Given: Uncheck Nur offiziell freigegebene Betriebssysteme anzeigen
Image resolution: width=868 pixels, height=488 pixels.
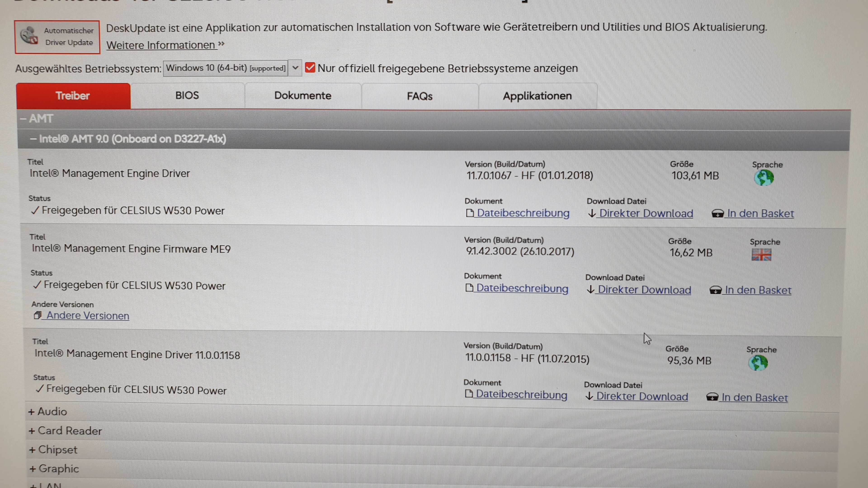Looking at the screenshot, I should point(310,68).
